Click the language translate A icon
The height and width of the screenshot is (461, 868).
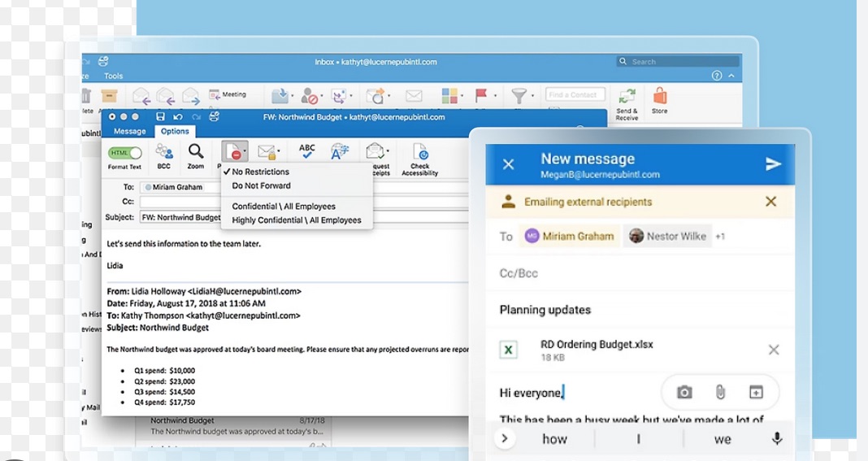click(x=340, y=151)
